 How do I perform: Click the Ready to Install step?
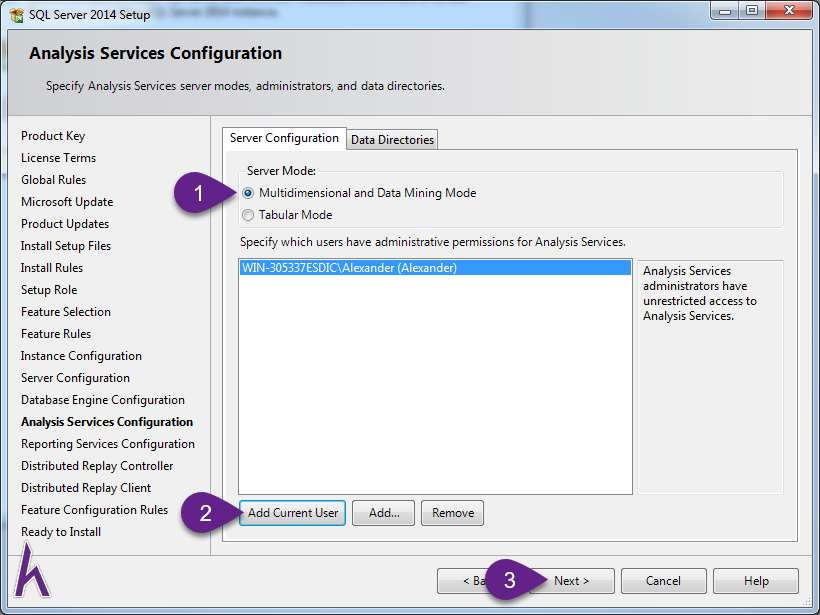pos(61,531)
